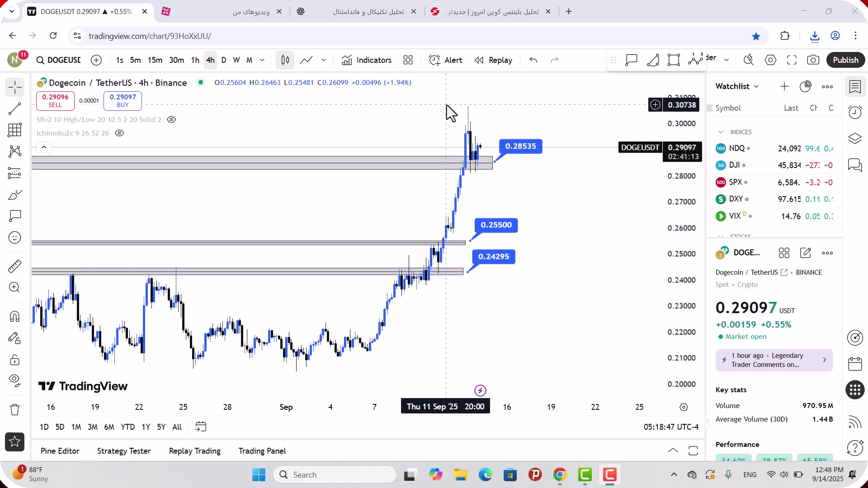Create an Alert

(x=446, y=60)
